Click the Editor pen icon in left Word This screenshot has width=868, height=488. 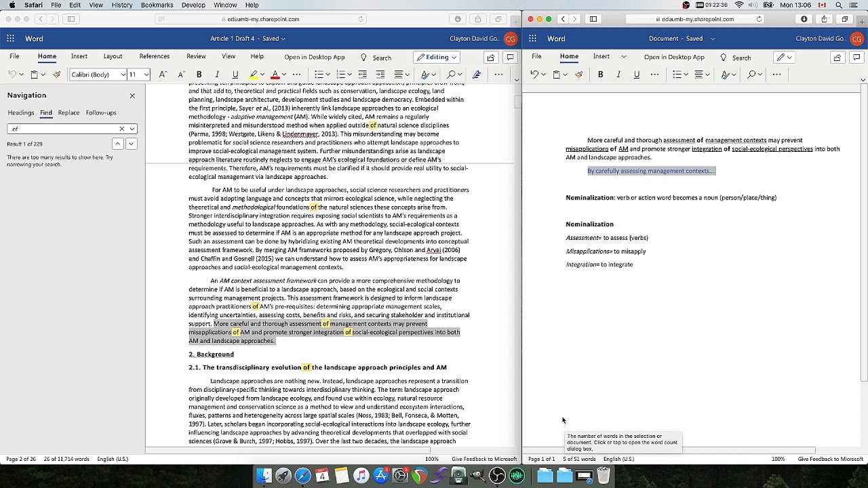[477, 74]
